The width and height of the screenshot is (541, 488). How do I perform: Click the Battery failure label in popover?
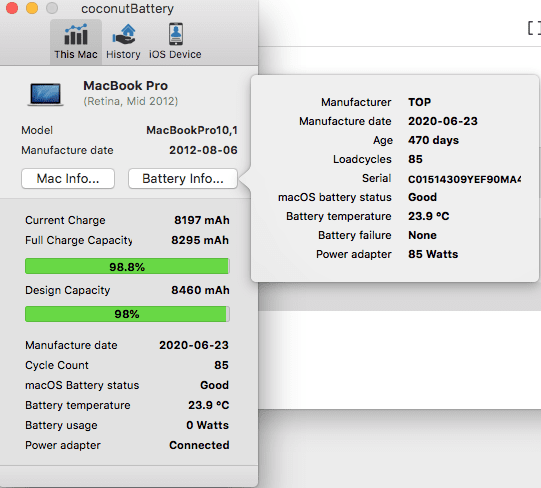355,235
